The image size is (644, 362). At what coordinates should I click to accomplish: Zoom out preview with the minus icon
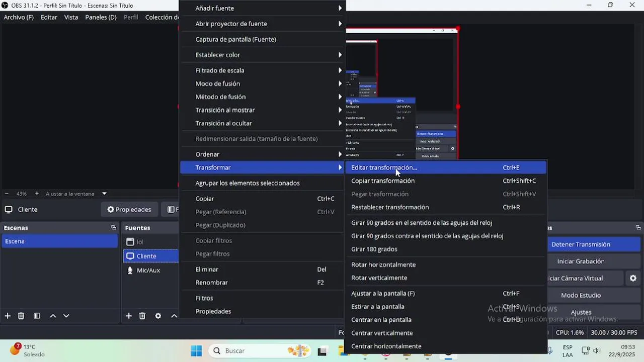[7, 194]
